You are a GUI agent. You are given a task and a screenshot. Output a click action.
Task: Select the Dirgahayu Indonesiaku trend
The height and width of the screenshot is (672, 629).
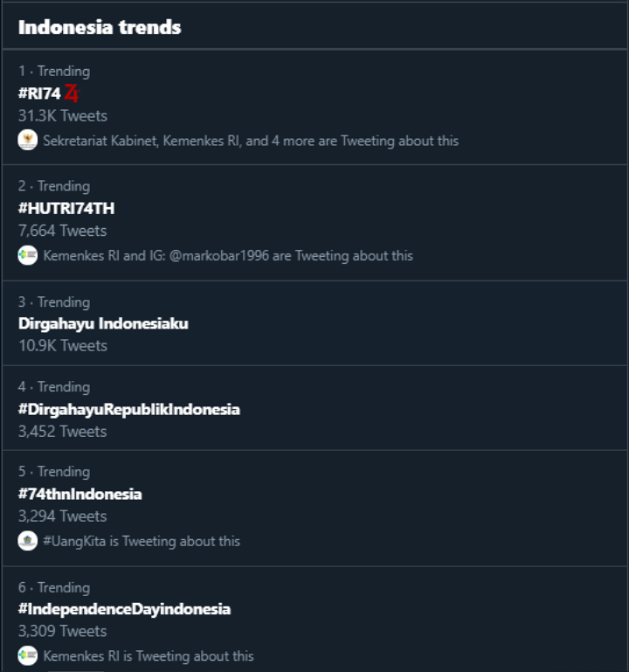pos(103,323)
